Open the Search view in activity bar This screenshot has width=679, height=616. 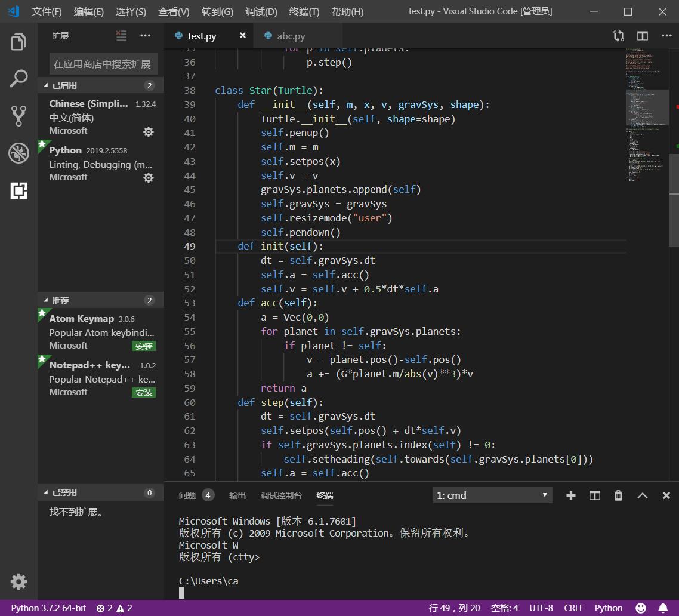(18, 79)
